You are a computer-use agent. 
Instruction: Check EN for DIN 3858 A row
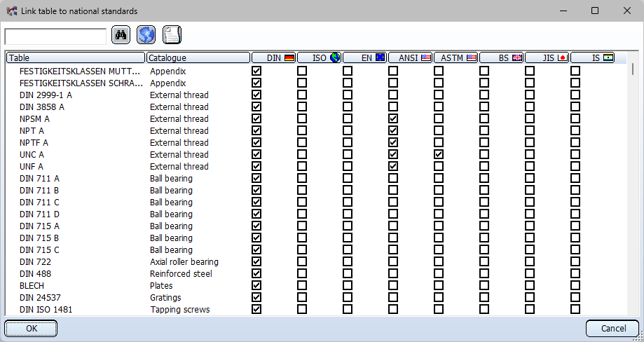(x=348, y=107)
